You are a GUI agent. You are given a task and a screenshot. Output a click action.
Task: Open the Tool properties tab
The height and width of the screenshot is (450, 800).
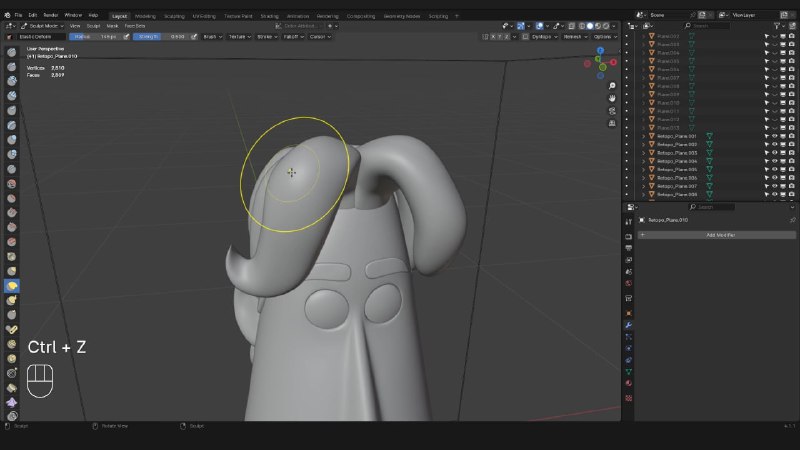(x=629, y=222)
